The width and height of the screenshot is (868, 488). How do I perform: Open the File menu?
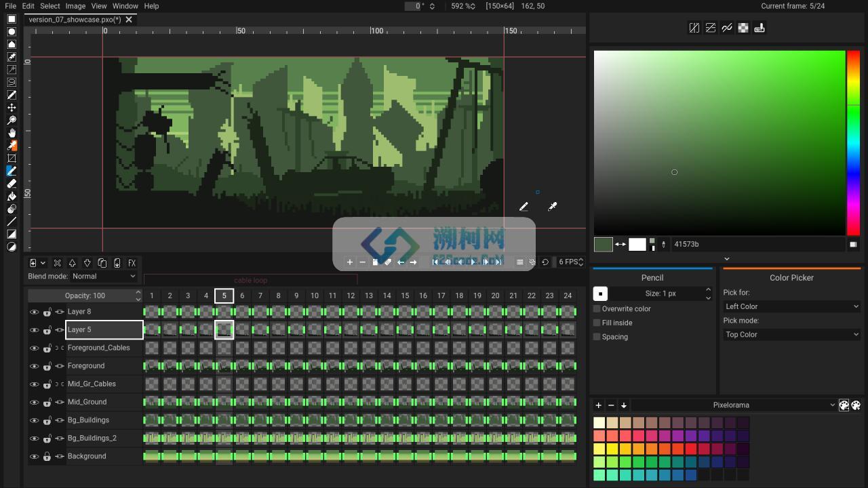10,6
